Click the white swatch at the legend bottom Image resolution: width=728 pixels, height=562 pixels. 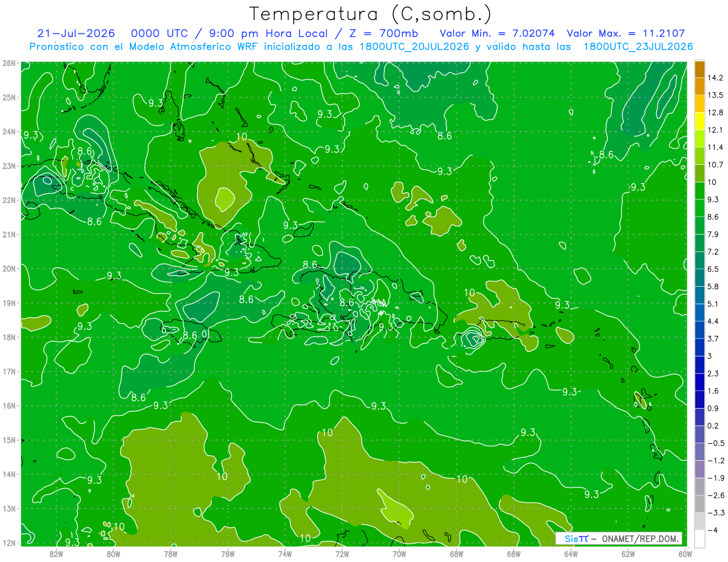(x=699, y=538)
